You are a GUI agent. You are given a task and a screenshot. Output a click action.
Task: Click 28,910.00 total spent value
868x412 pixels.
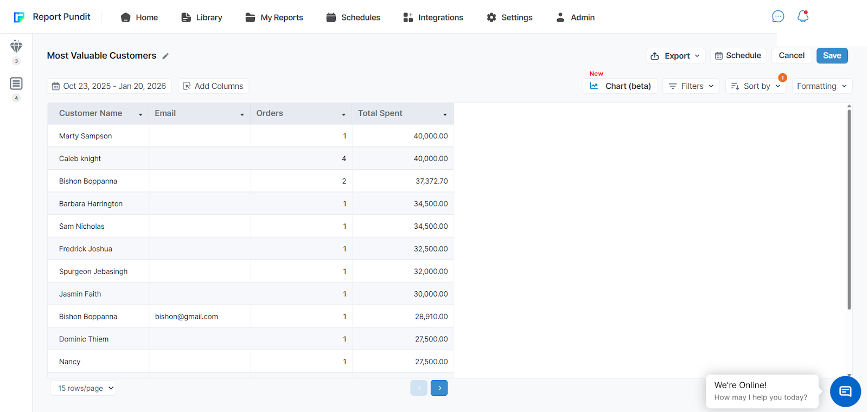pos(432,317)
